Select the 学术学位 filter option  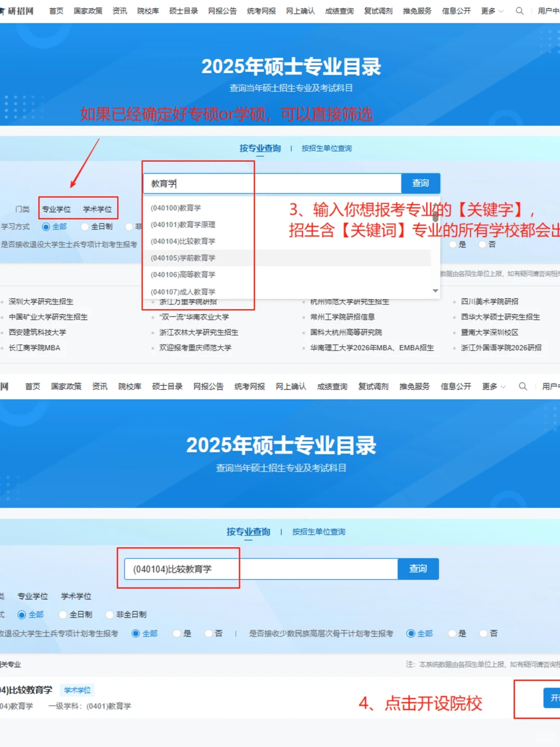[96, 209]
